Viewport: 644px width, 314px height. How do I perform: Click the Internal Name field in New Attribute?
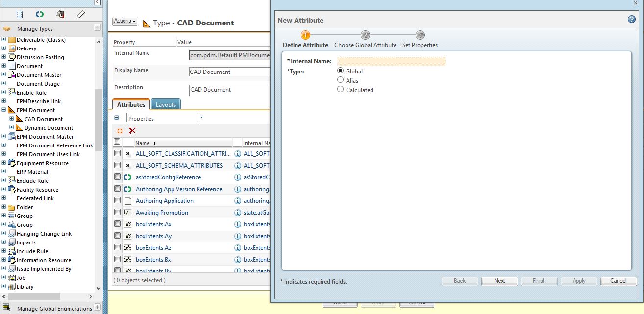(x=392, y=61)
